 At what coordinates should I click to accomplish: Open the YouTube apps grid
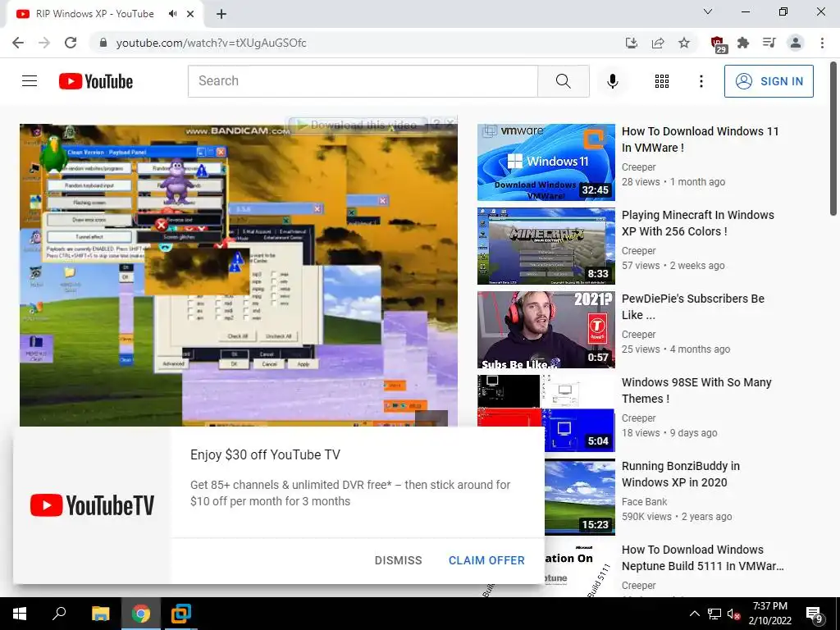tap(662, 81)
